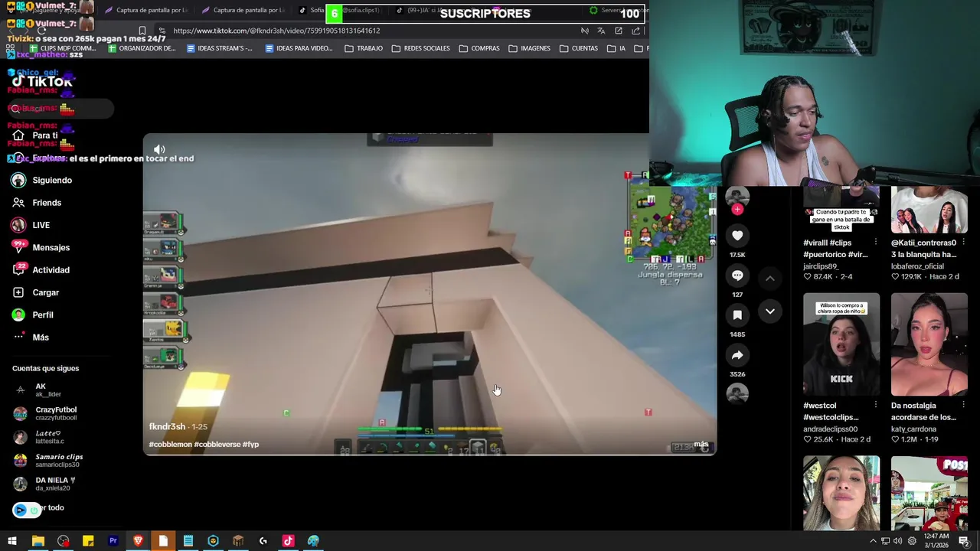Mute the video with speaker icon

(x=159, y=149)
